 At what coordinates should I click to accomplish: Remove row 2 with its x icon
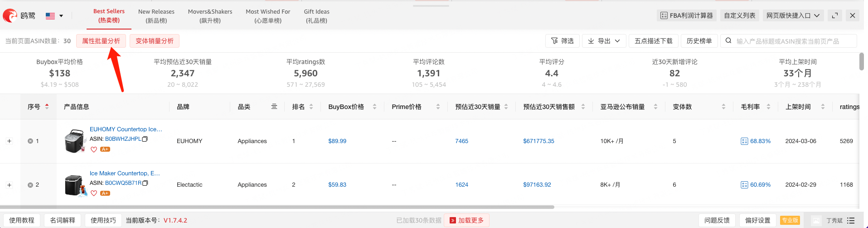(x=30, y=185)
